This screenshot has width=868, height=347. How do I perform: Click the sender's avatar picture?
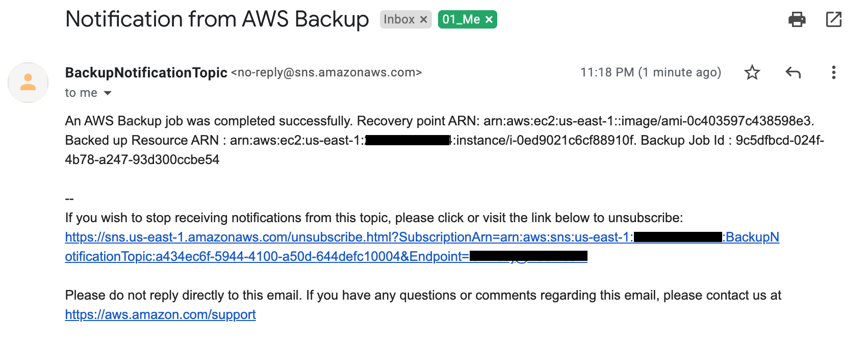point(28,83)
